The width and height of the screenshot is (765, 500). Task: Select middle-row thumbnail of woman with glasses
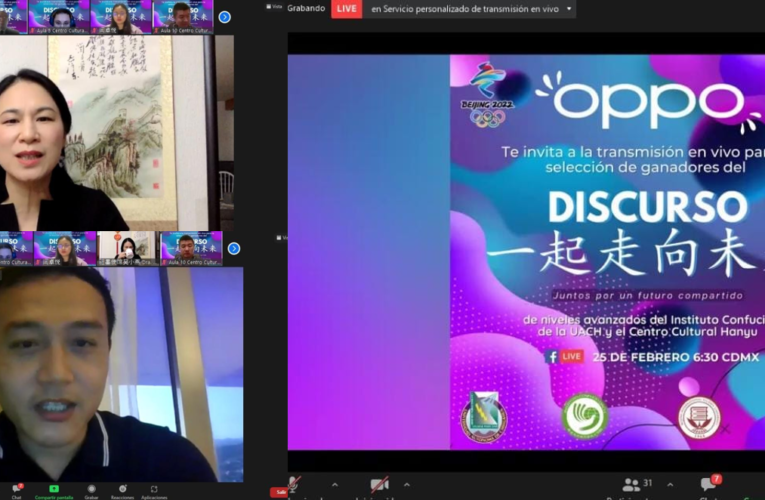65,249
